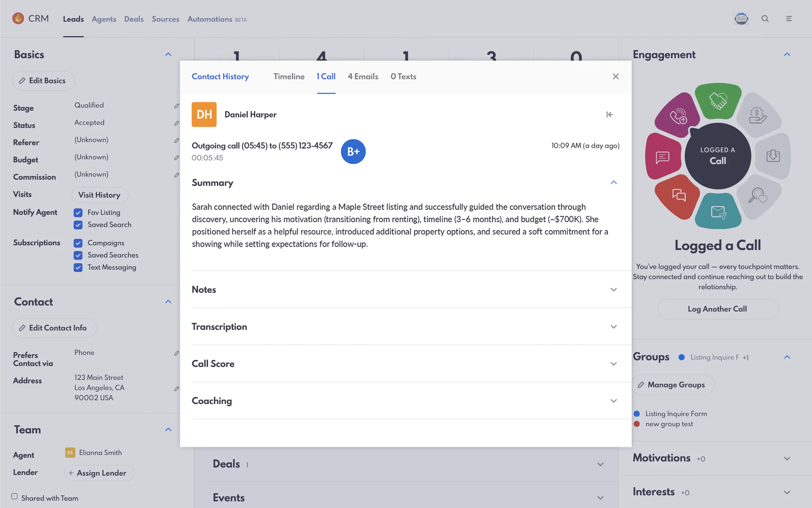The image size is (812, 508).
Task: Uncheck the Fav Listing notify checkbox
Action: pos(78,213)
